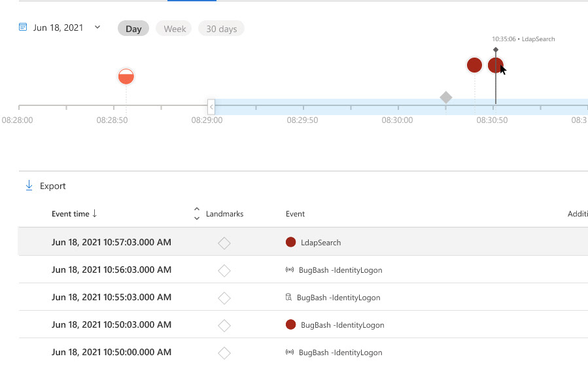Image resolution: width=588 pixels, height=365 pixels.
Task: Click the timeline range left handle
Action: coord(211,107)
